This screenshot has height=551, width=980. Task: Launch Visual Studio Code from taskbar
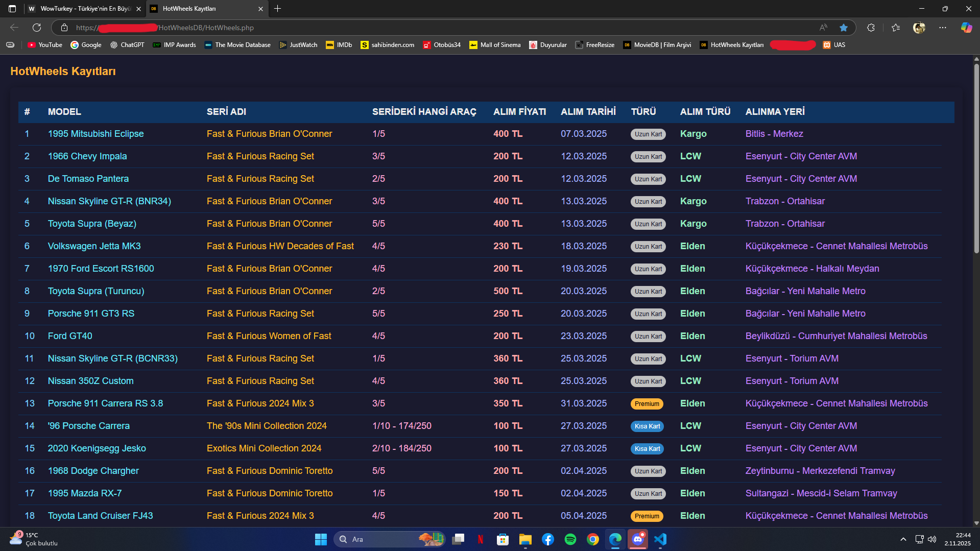pyautogui.click(x=660, y=539)
